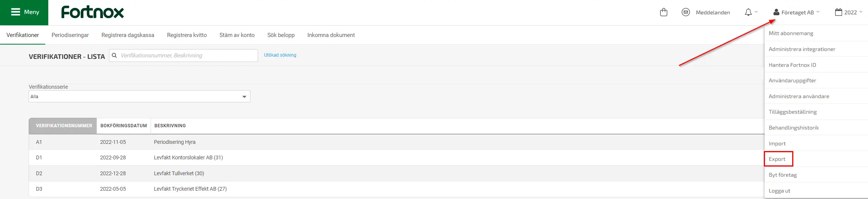Screen dimensions: 868x199
Task: Open Meddelanden messages icon
Action: point(686,12)
